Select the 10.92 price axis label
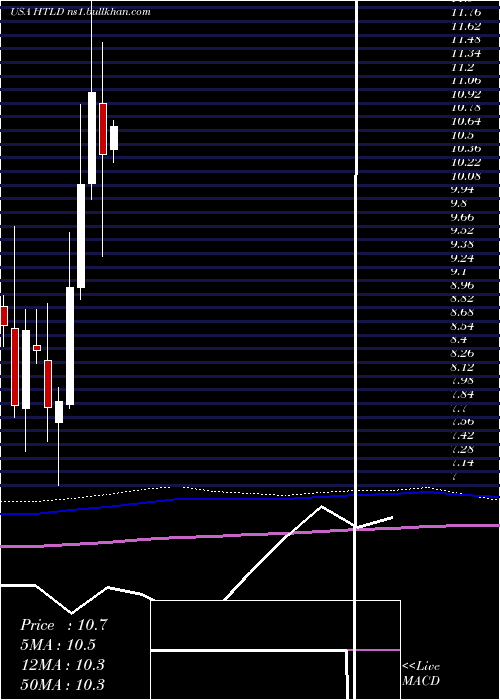Image resolution: width=500 pixels, height=700 pixels. point(466,94)
